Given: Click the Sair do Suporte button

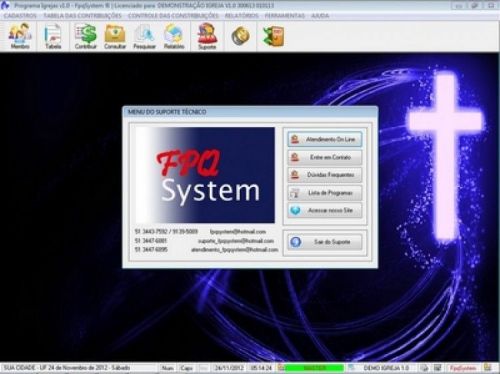Looking at the screenshot, I should click(325, 242).
